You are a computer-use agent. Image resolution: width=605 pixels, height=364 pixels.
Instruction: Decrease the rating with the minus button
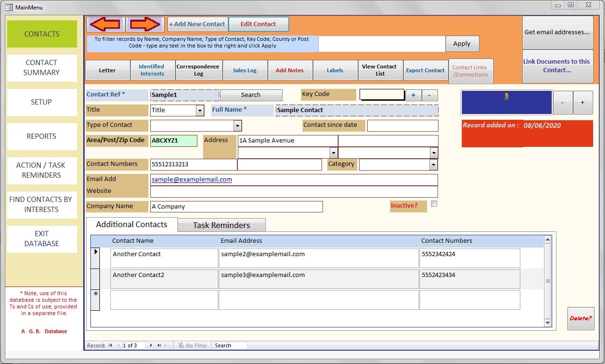(563, 103)
